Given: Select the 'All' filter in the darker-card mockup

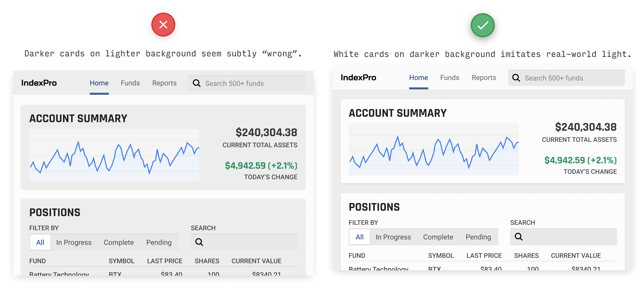Looking at the screenshot, I should tap(40, 242).
